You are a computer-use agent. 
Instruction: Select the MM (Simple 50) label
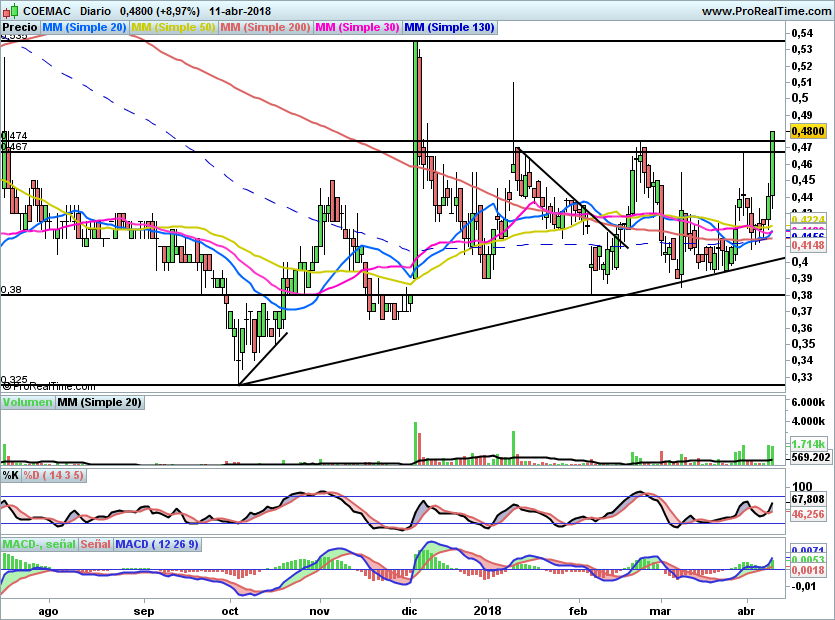tap(173, 27)
